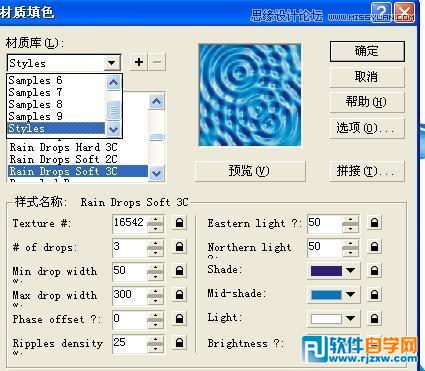
Task: Increase # of drops spinner
Action: coord(155,243)
